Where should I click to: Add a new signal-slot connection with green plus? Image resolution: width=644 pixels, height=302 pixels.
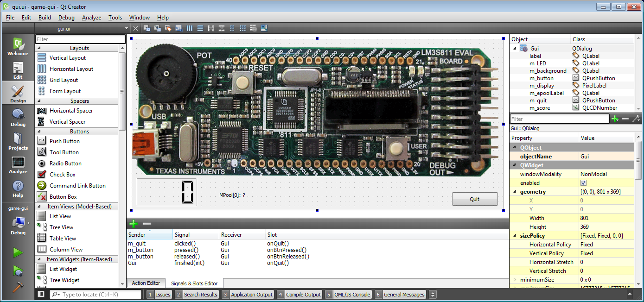pyautogui.click(x=133, y=224)
